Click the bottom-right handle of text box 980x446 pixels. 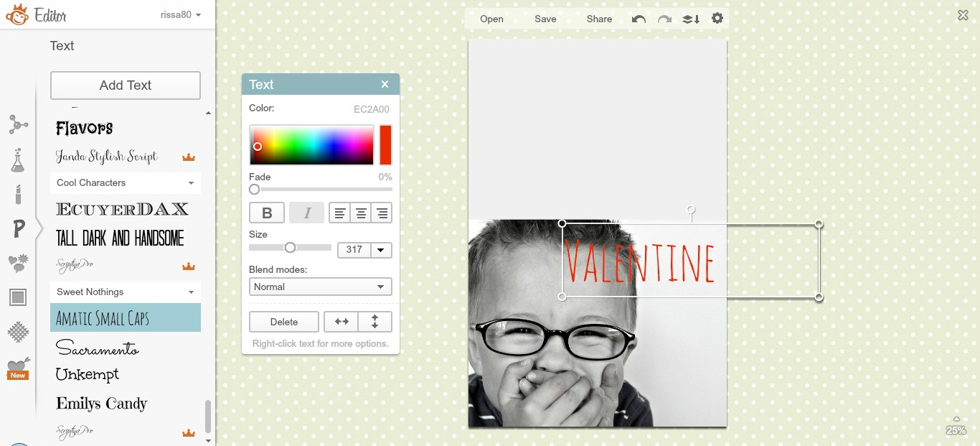[819, 297]
